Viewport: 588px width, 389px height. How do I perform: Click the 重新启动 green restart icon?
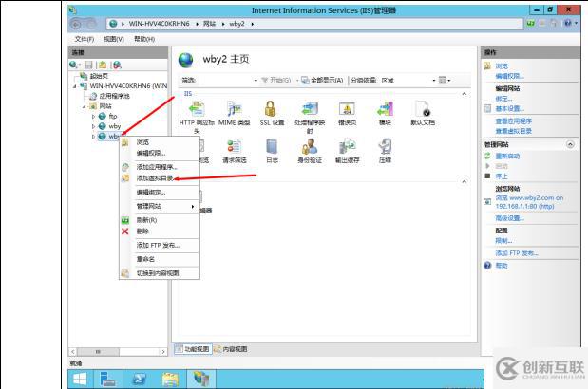(487, 156)
